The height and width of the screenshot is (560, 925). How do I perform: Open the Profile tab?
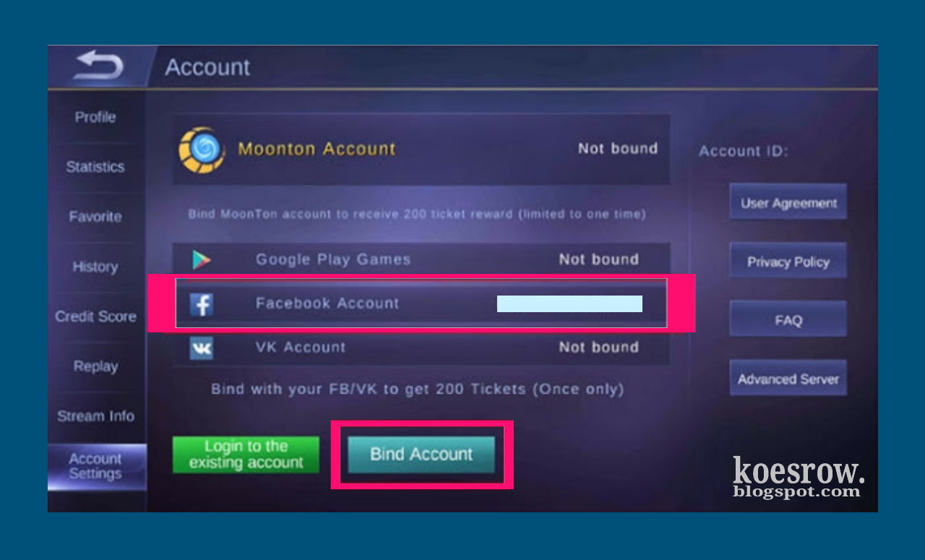pyautogui.click(x=95, y=117)
